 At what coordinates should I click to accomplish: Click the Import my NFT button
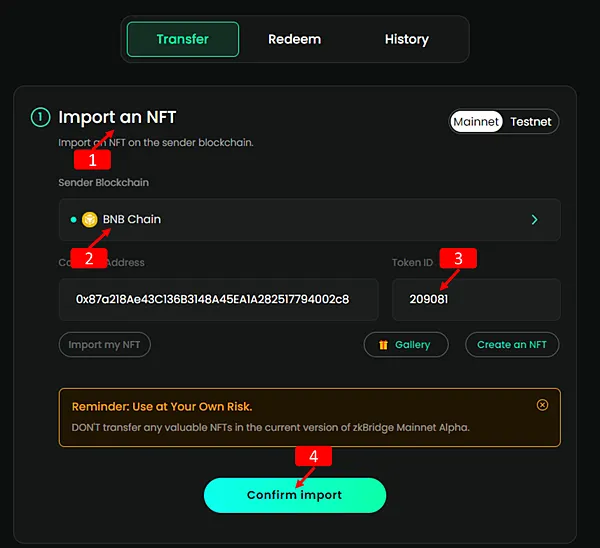click(105, 345)
